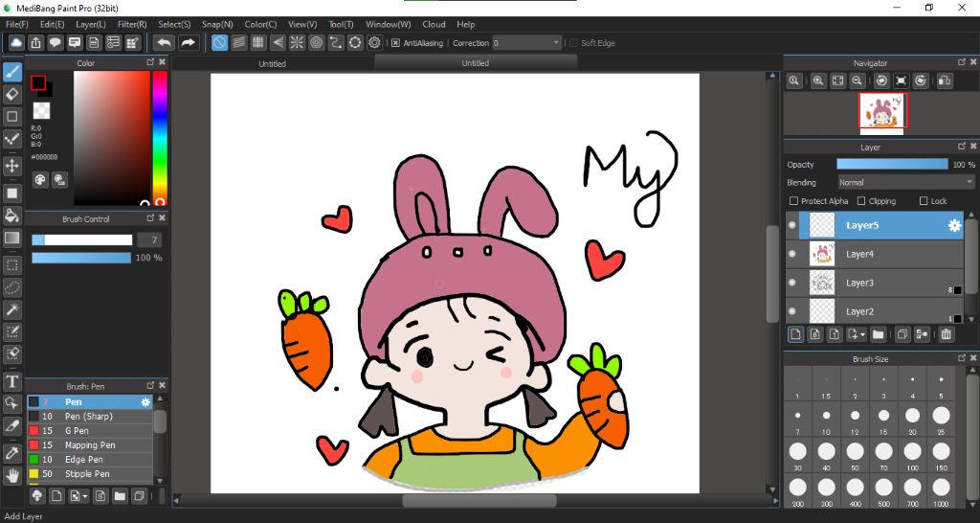
Task: Open the Filter menu
Action: (x=132, y=24)
